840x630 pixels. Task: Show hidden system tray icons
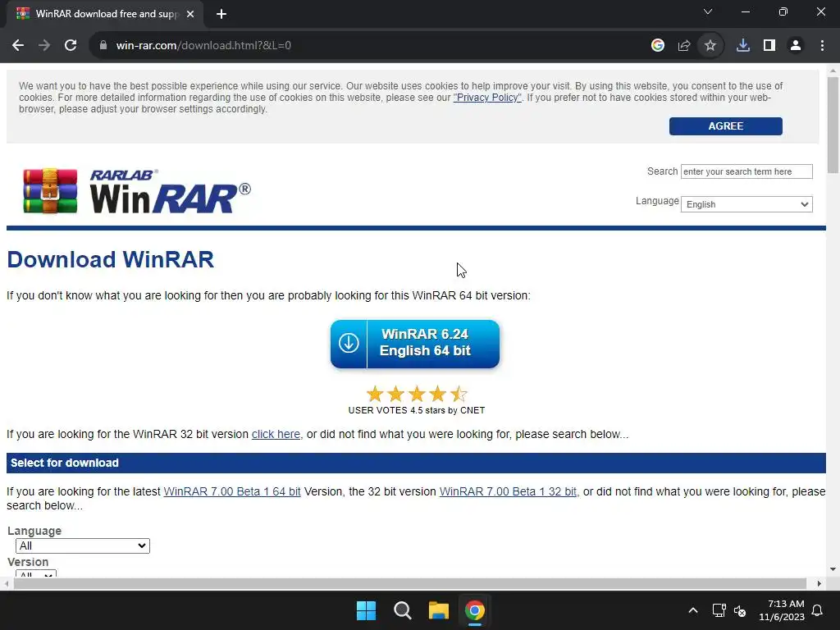coord(692,610)
